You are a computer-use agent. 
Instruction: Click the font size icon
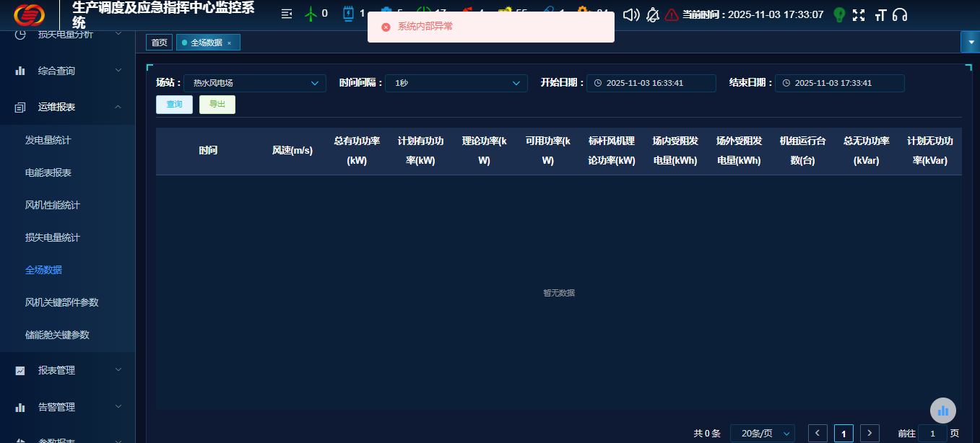880,14
